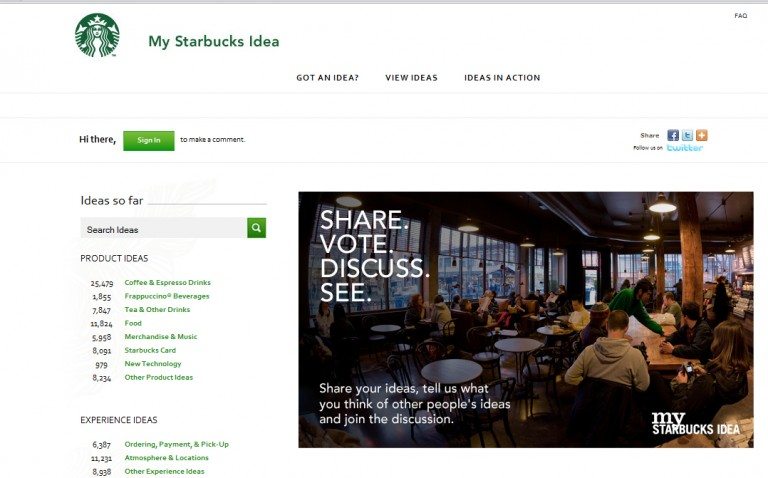Open the Tea & Other Drinks category

click(157, 310)
